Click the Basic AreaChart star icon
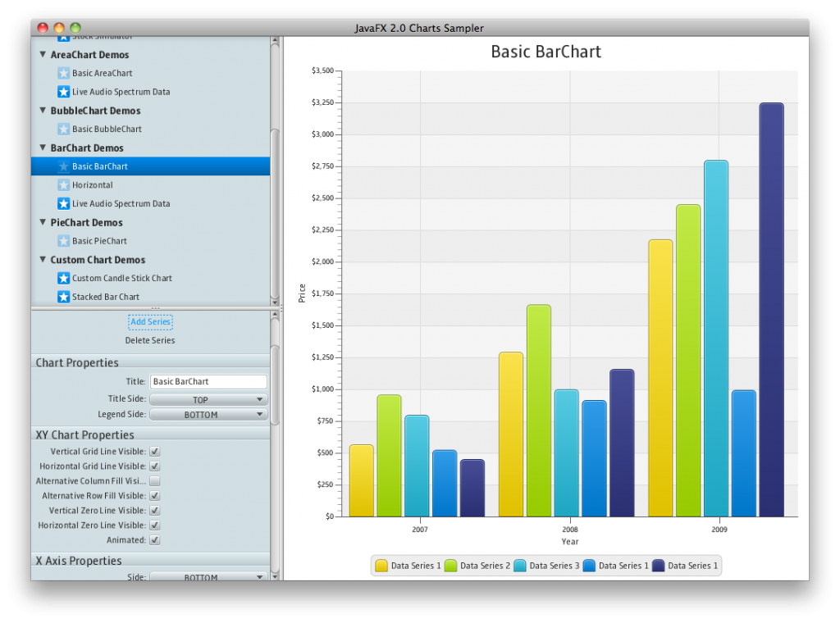Viewport: 840px width, 623px height. click(63, 73)
